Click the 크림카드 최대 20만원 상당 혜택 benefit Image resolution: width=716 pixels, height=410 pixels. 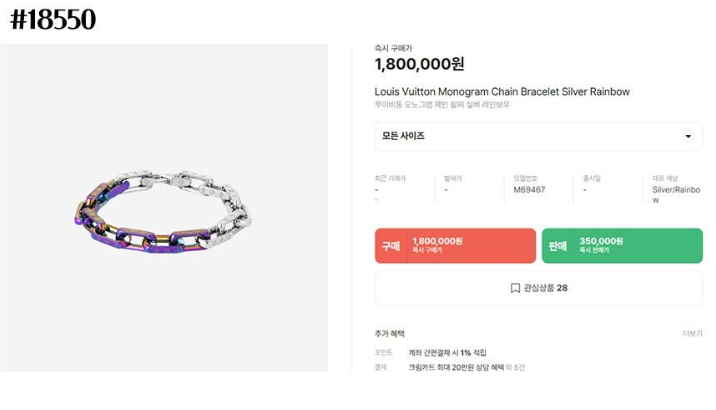point(456,367)
